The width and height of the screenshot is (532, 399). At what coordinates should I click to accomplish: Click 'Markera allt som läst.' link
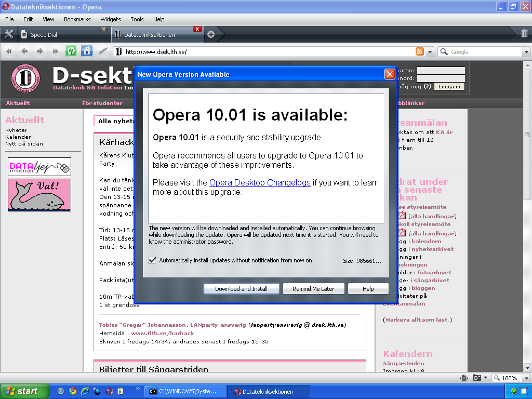point(417,320)
